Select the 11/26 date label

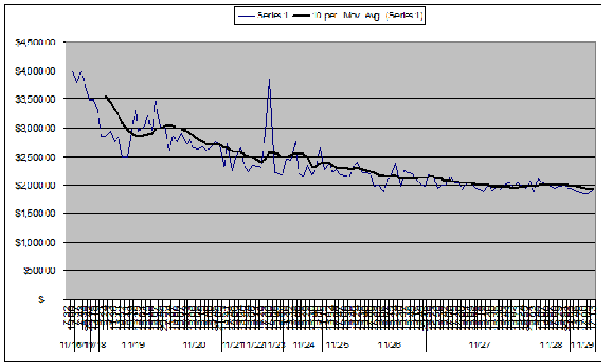tap(389, 345)
